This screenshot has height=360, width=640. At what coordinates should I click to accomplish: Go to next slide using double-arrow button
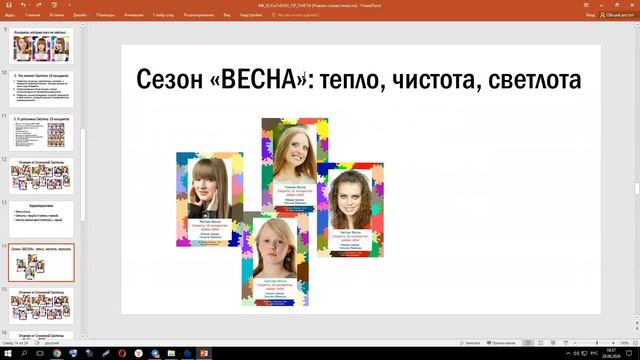[637, 329]
